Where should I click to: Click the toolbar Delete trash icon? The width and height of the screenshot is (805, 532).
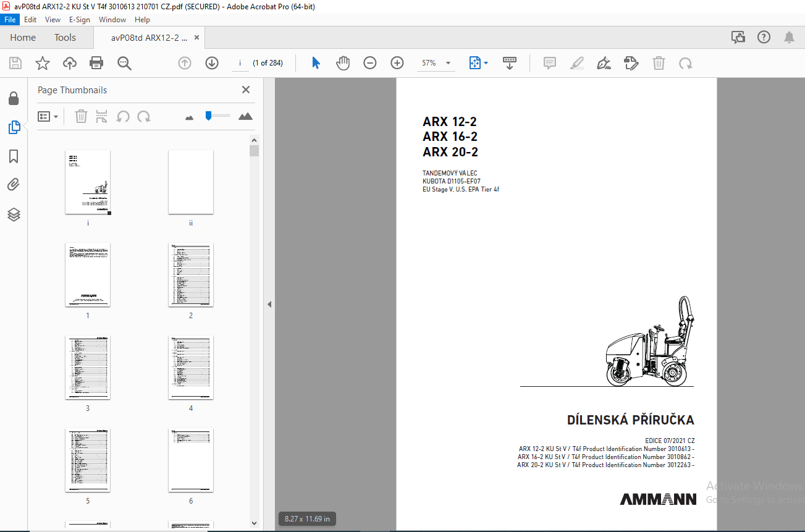pos(659,63)
